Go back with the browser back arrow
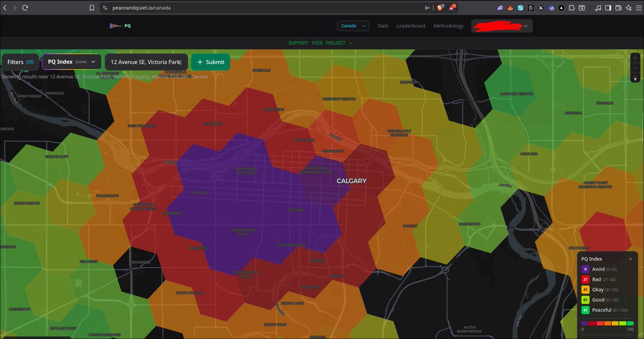This screenshot has width=644, height=339. (x=5, y=8)
